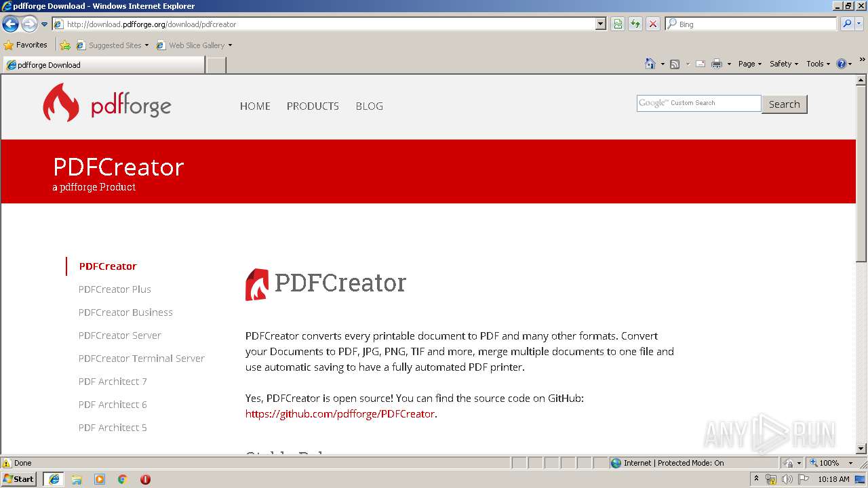Click the Home icon in command bar
The width and height of the screenshot is (868, 488).
[650, 64]
